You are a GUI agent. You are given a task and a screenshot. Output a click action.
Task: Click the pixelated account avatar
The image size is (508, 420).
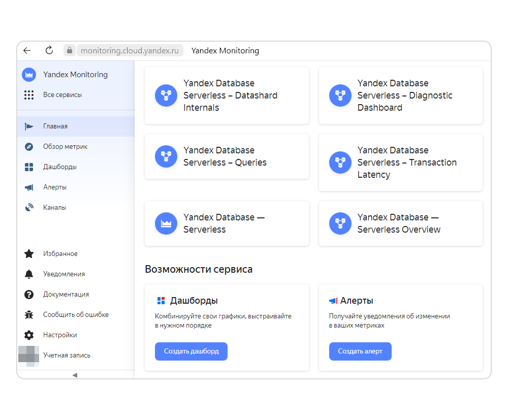coord(28,356)
